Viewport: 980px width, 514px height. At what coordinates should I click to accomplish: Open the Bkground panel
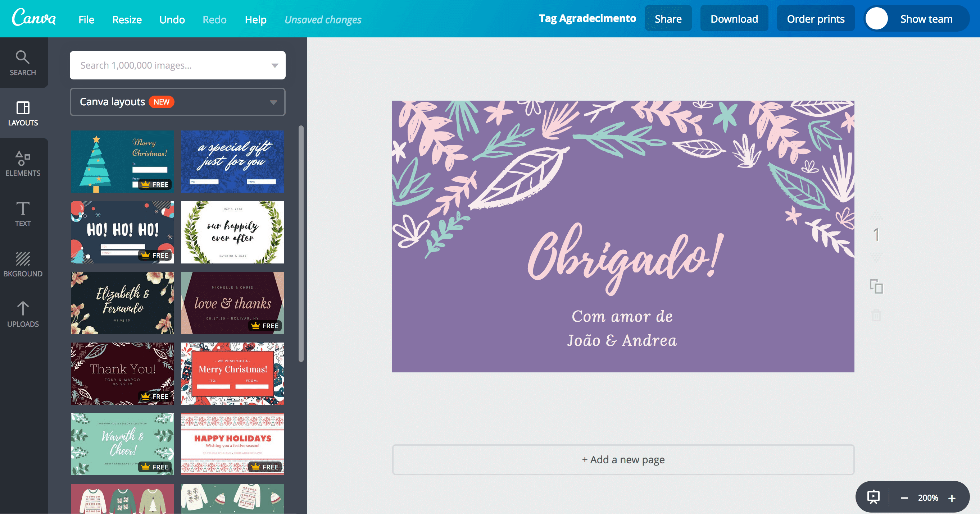(23, 264)
